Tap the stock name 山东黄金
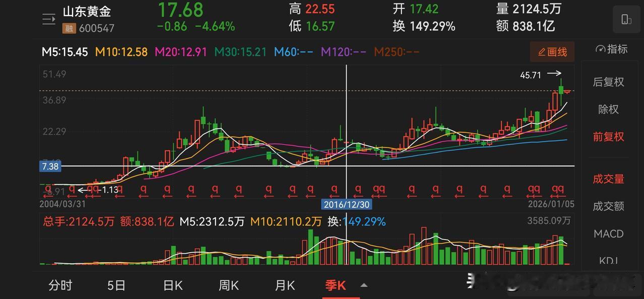The height and width of the screenshot is (299, 644). click(87, 12)
